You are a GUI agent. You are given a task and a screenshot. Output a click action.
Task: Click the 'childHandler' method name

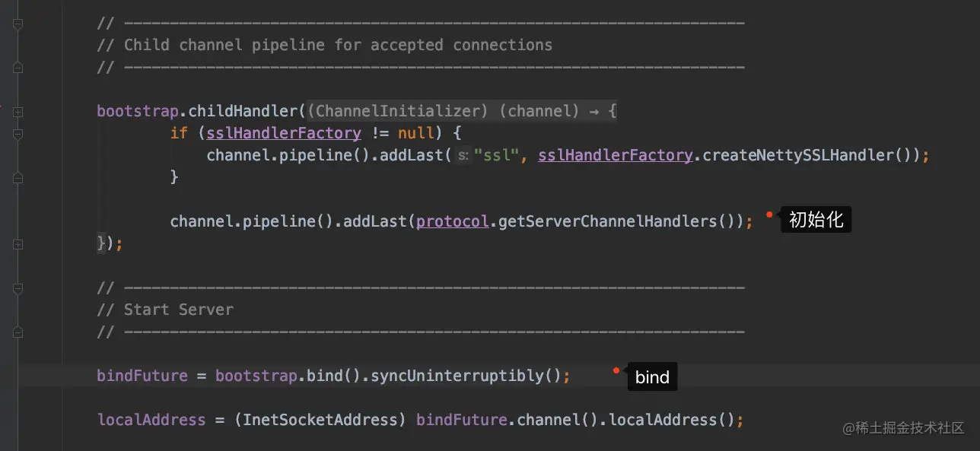tap(243, 111)
